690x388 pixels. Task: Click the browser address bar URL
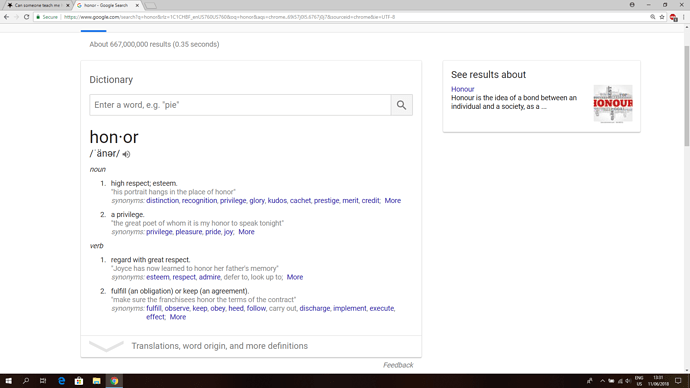(x=229, y=17)
